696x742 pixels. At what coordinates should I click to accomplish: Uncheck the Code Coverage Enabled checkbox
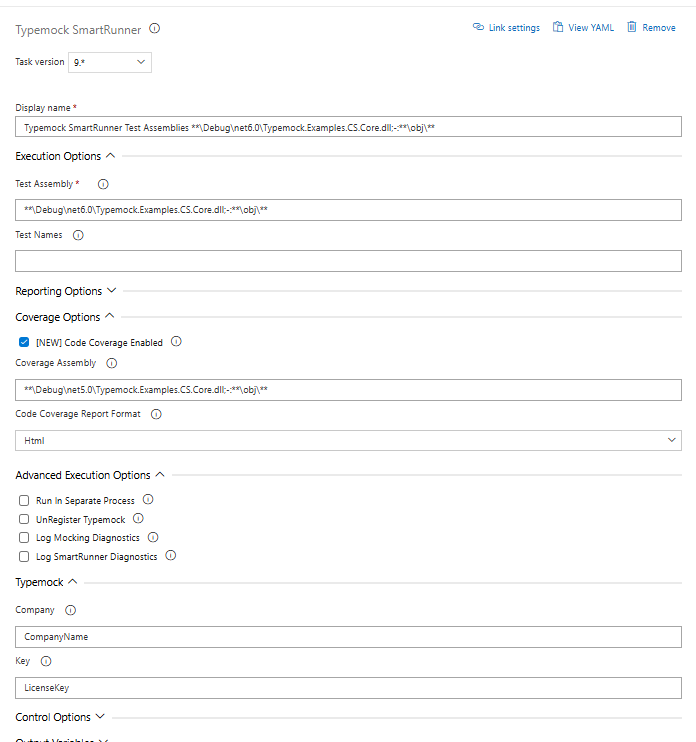click(24, 342)
